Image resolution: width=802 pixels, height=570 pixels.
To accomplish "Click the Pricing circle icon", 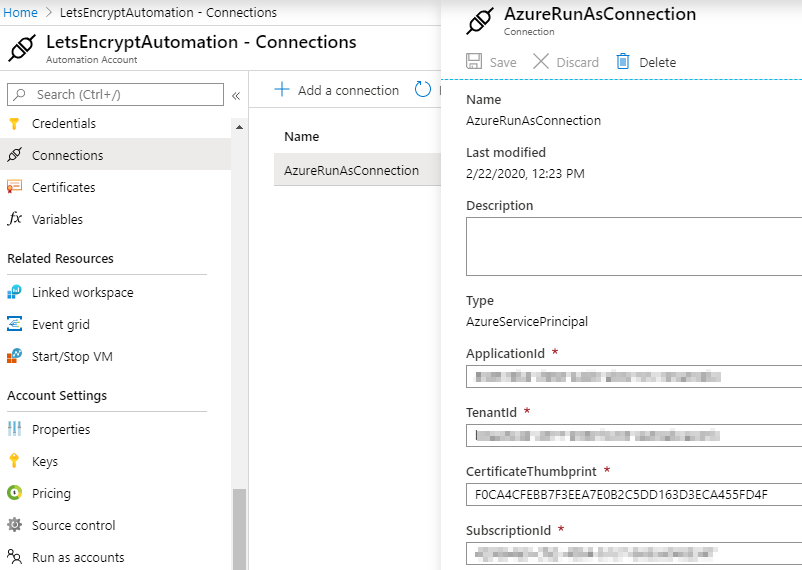I will [x=14, y=493].
